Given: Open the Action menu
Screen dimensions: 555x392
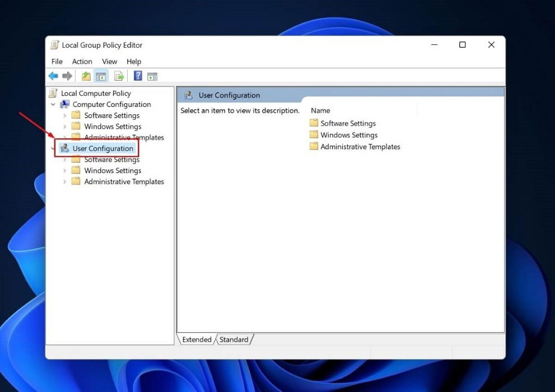Looking at the screenshot, I should 82,62.
